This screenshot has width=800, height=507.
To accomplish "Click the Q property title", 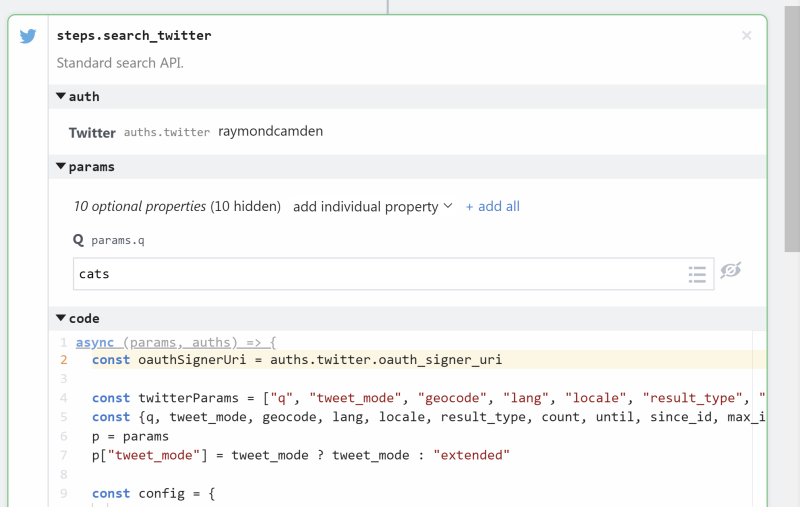I will tap(78, 240).
